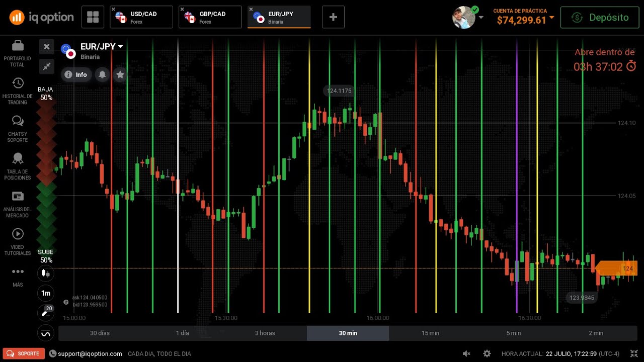644x362 pixels.
Task: Open Análisis del Mercado
Action: (x=18, y=205)
